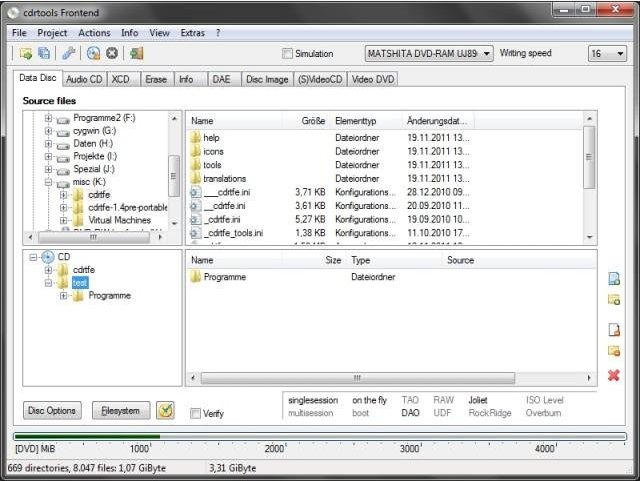640x481 pixels.
Task: Select the Virtual Machines folder
Action: point(120,220)
